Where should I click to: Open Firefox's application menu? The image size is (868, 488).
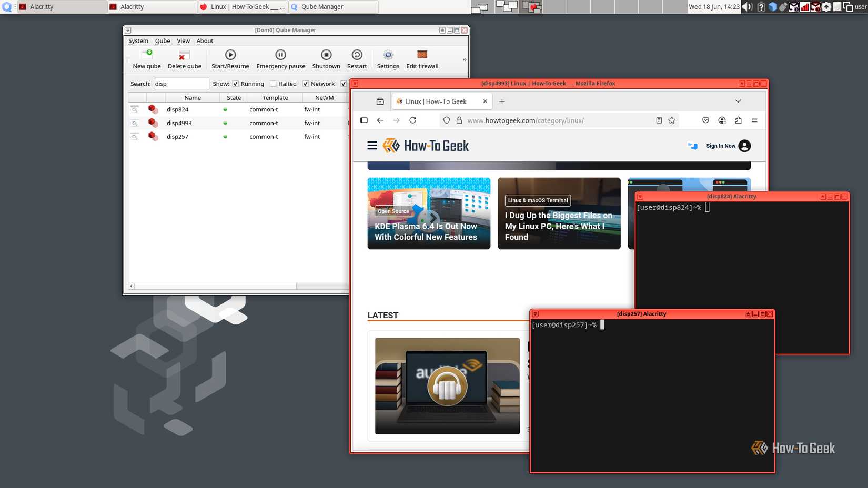(x=754, y=120)
